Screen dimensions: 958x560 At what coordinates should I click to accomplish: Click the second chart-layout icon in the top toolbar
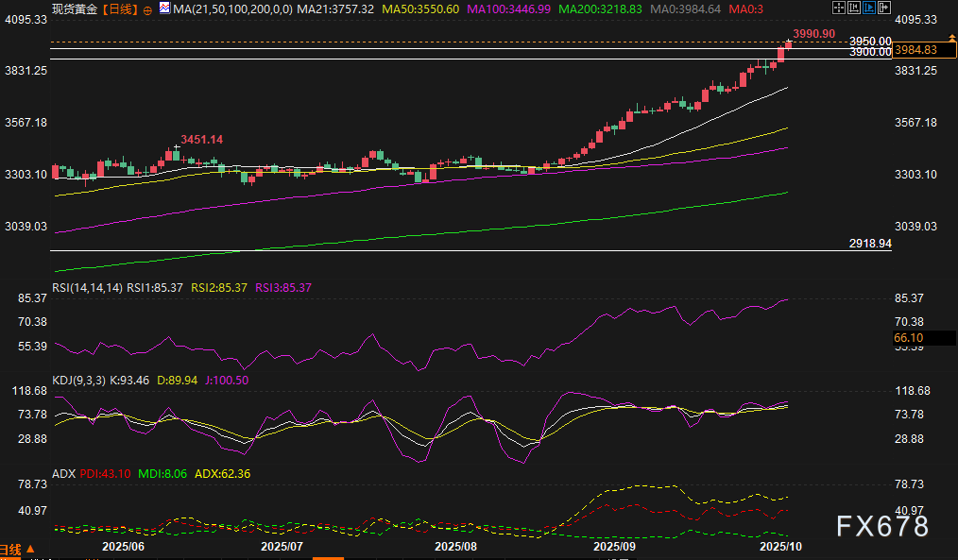pos(855,9)
